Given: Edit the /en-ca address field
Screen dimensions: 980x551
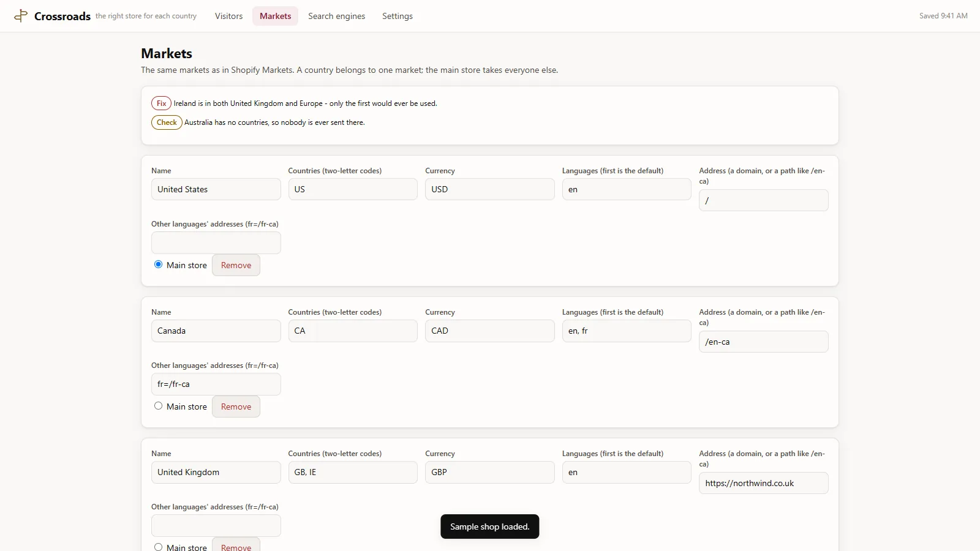Looking at the screenshot, I should click(x=764, y=342).
